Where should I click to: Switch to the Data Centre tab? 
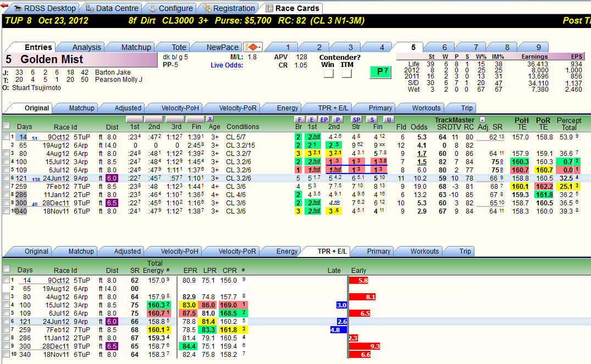[112, 8]
